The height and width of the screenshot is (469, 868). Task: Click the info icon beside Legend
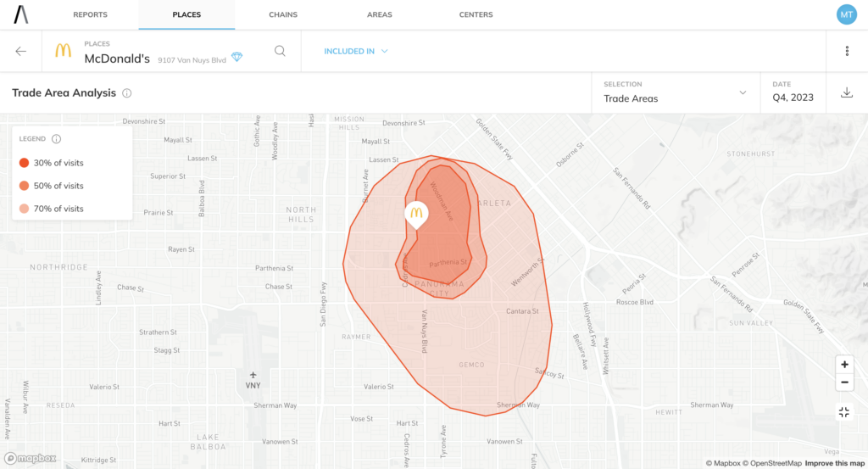(57, 139)
